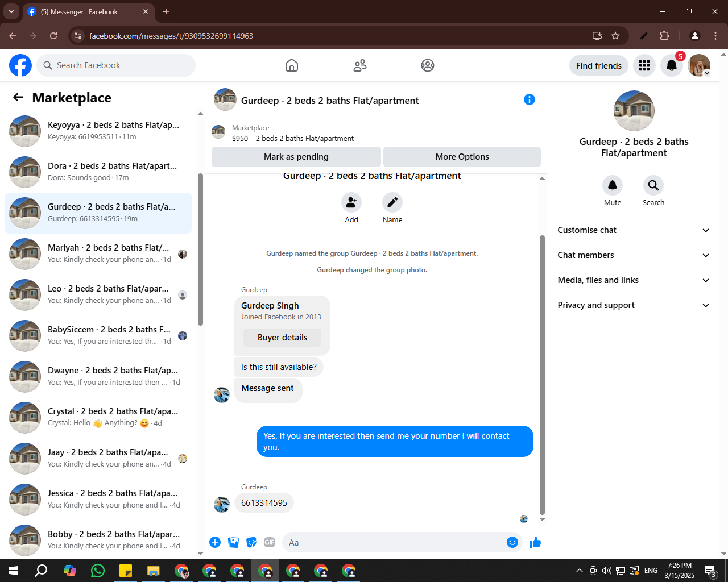Attach a photo file in the composer
Screen dimensions: 728x582
pos(233,542)
